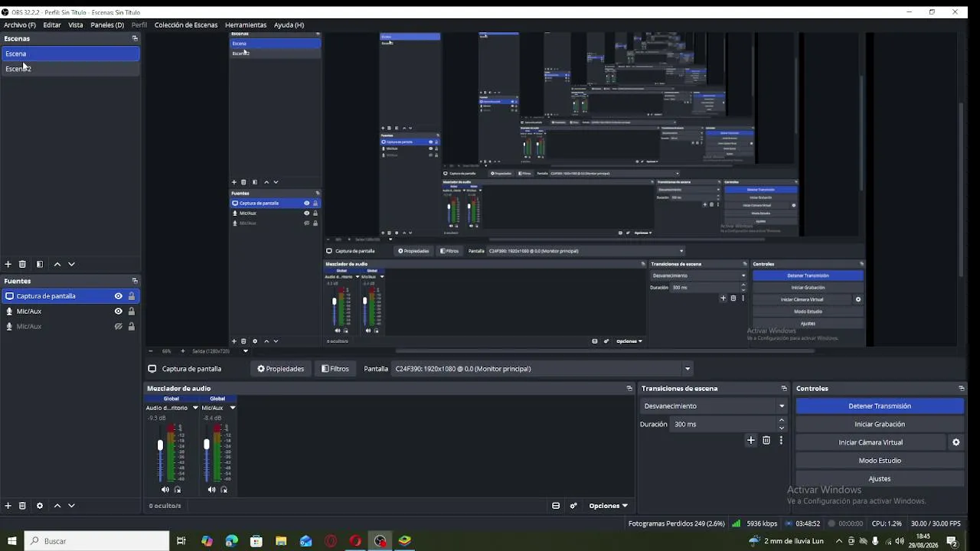Image resolution: width=980 pixels, height=551 pixels.
Task: Toggle Modo Estudio
Action: pos(880,461)
